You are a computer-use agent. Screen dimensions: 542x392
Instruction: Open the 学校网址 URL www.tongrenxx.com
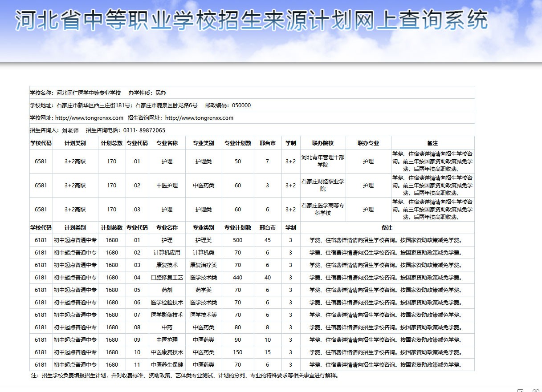pos(89,118)
